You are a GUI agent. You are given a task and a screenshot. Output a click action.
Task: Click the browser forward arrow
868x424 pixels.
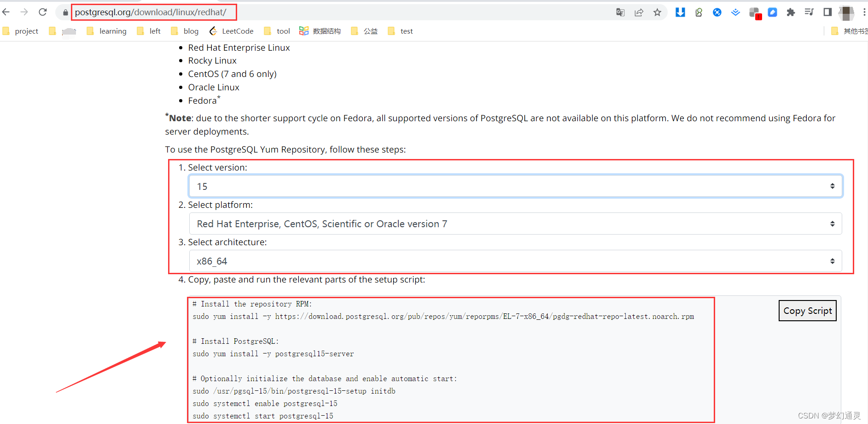coord(24,12)
